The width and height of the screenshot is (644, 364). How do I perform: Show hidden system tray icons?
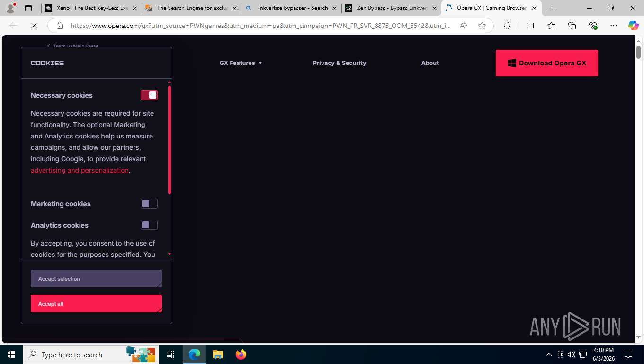[x=549, y=355]
